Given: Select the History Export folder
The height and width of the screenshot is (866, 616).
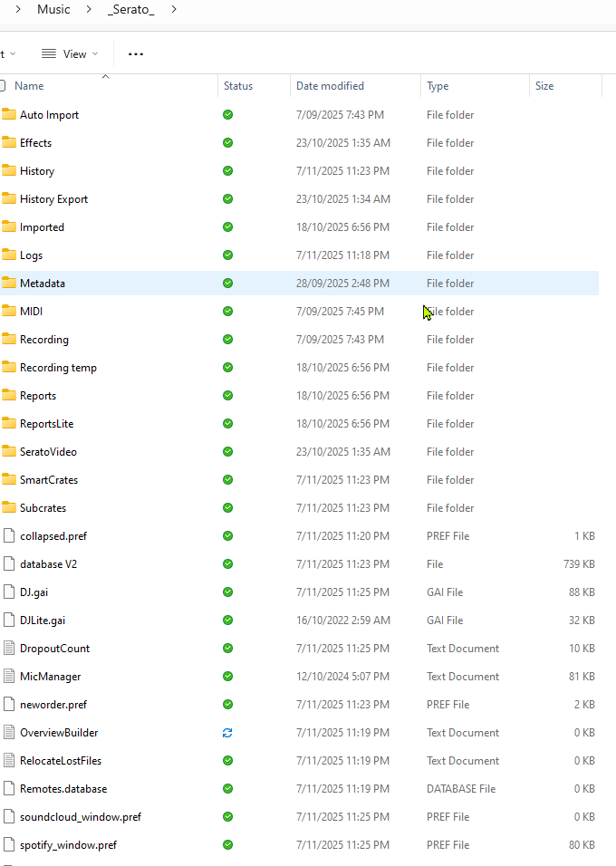Looking at the screenshot, I should click(x=53, y=199).
